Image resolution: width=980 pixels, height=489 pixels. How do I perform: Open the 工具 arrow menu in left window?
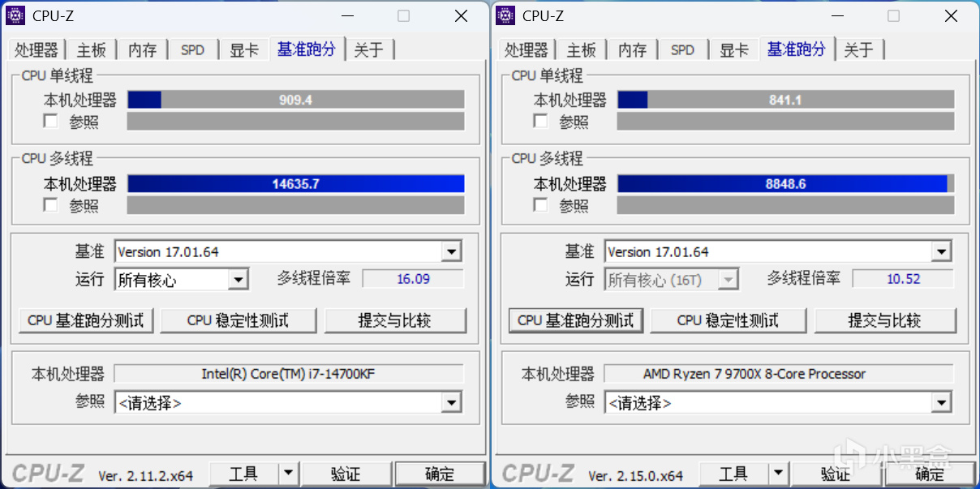pyautogui.click(x=289, y=474)
